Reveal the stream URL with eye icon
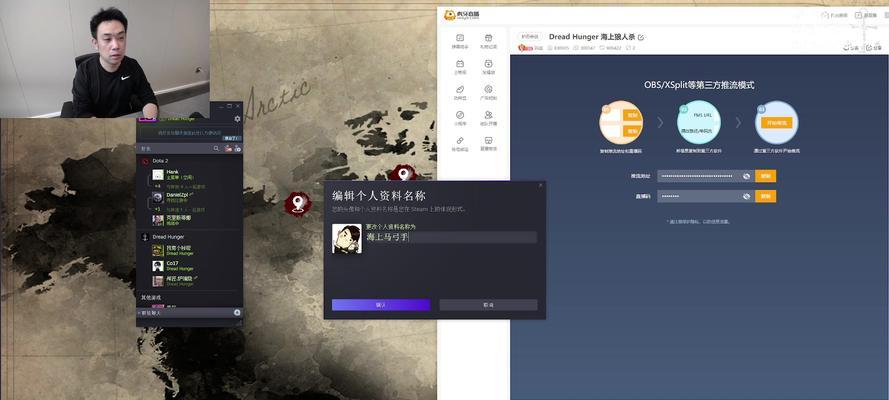Screen dimensions: 889x400 (747, 176)
